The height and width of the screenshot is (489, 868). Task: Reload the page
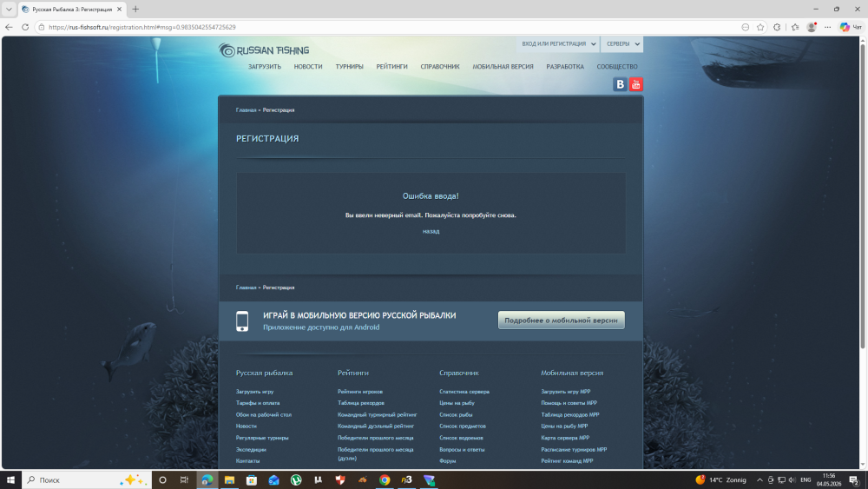25,27
